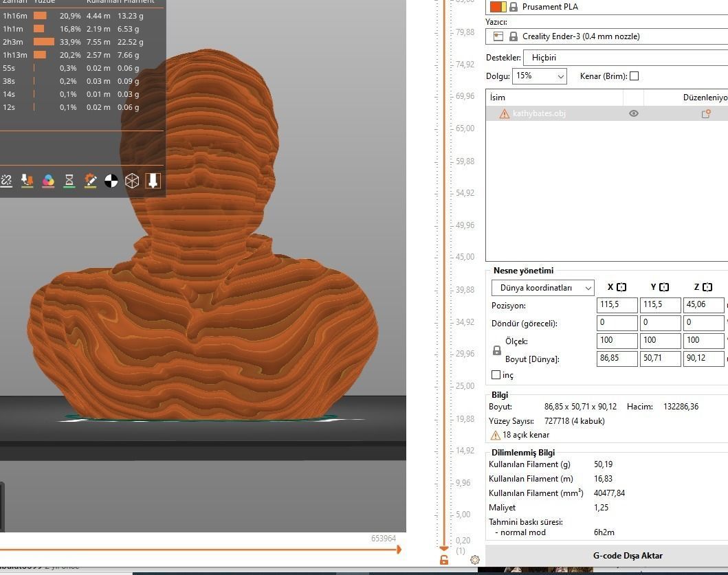Image resolution: width=728 pixels, height=575 pixels.
Task: Toggle the hourglass pause prints icon
Action: coord(69,181)
